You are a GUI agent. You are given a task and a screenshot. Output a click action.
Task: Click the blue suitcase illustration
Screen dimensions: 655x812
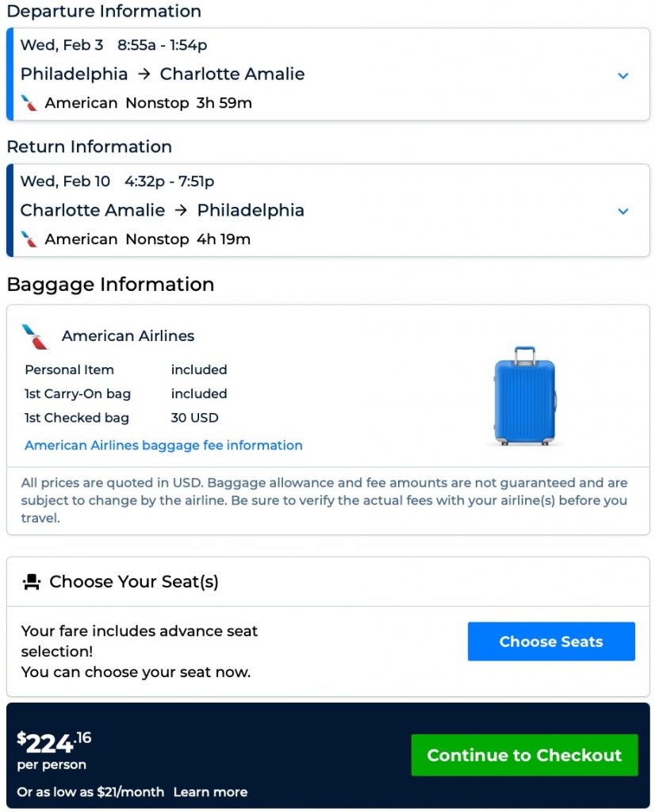point(524,395)
